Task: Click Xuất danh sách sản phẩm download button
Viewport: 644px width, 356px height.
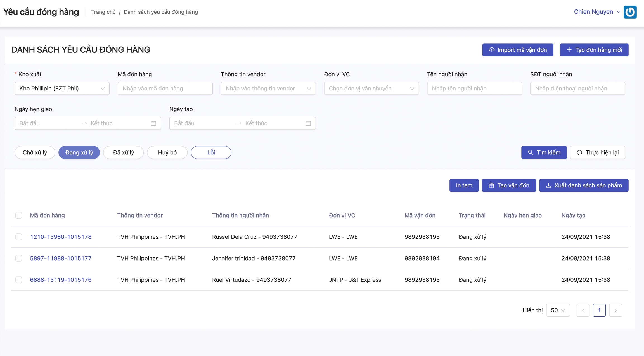Action: [583, 185]
